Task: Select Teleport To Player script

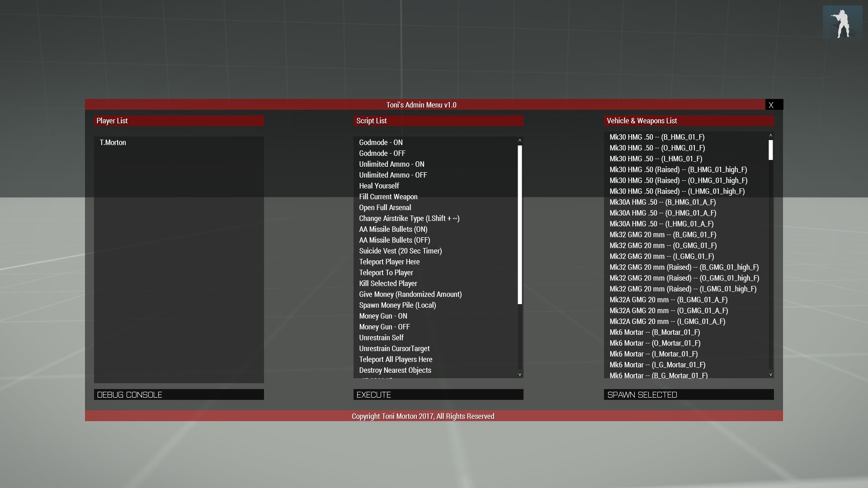Action: pos(386,272)
